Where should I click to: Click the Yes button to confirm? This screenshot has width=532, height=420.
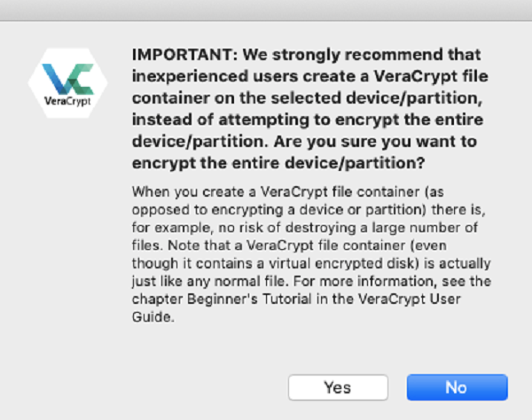338,387
